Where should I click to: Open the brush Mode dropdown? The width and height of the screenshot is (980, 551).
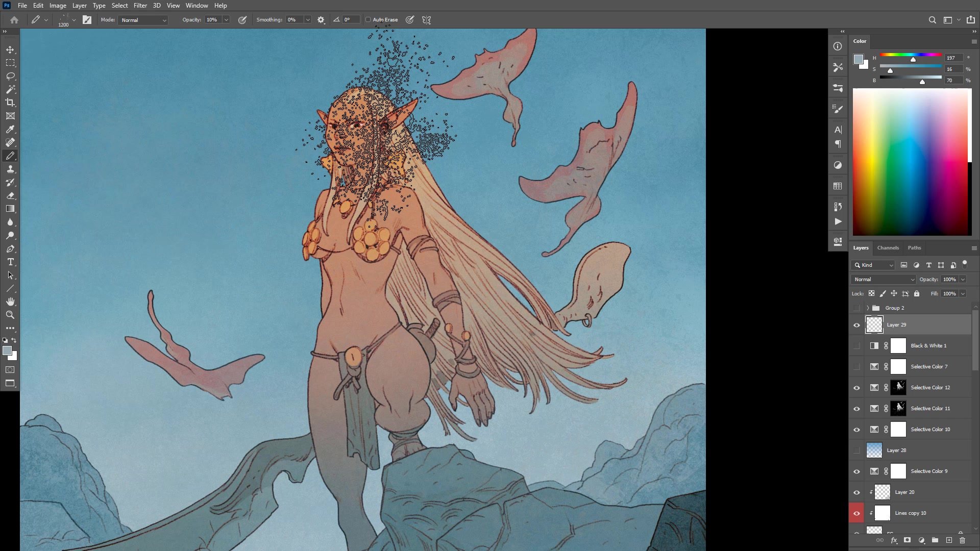(x=143, y=20)
